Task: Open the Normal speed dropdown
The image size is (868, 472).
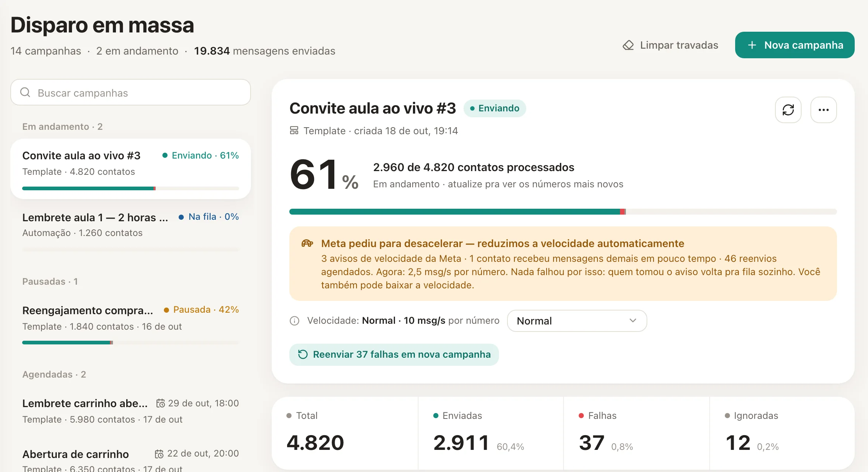Action: coord(577,321)
